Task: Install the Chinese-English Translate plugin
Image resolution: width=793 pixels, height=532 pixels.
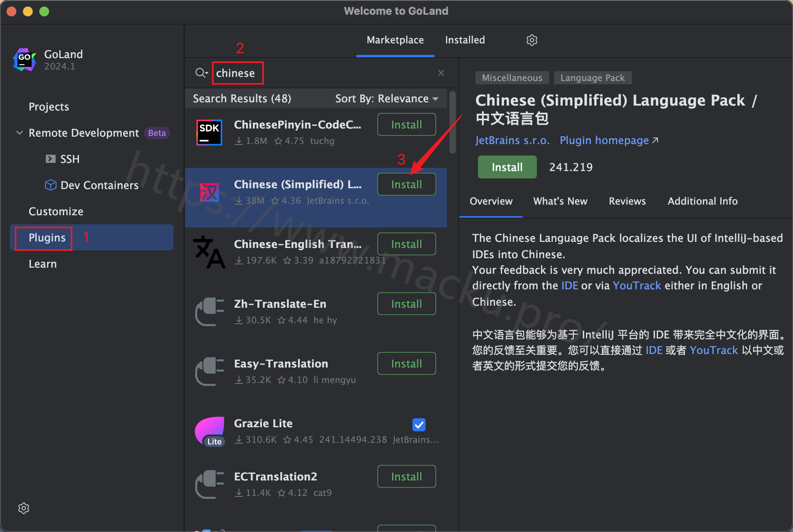Action: [x=406, y=244]
